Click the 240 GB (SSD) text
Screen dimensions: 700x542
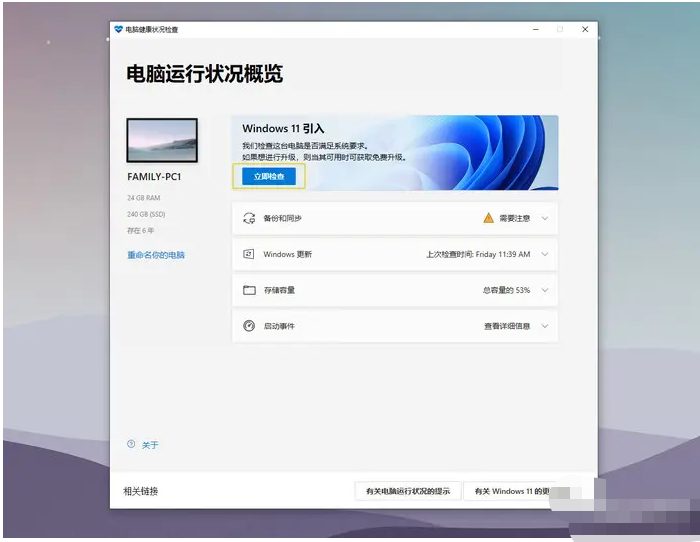[x=146, y=214]
